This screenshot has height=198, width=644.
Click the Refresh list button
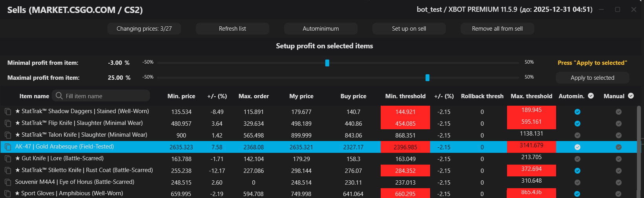tap(232, 29)
